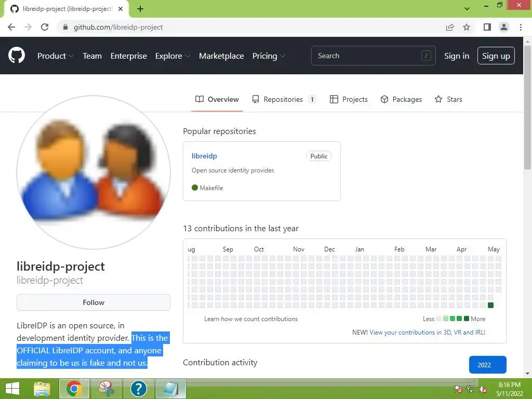Switch to the Stars tab

[x=448, y=99]
